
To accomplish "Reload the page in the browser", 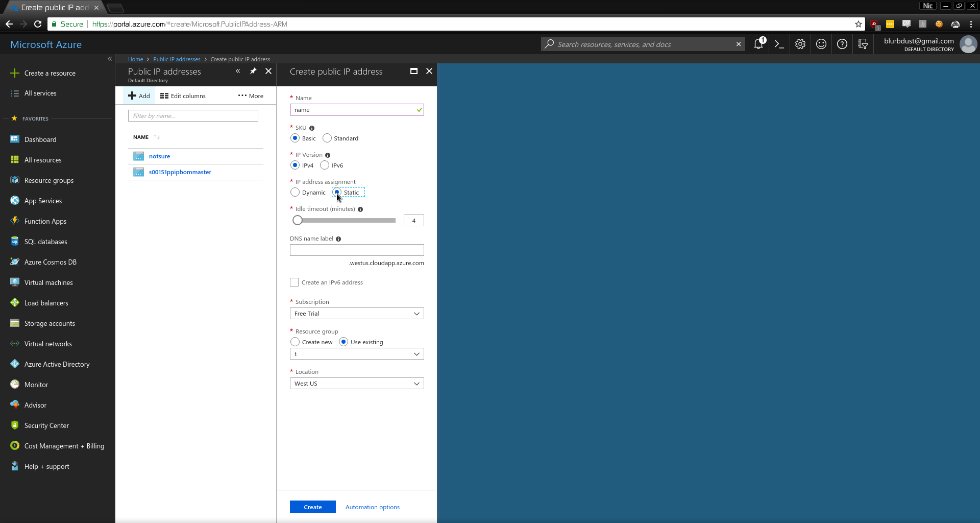I will tap(38, 24).
